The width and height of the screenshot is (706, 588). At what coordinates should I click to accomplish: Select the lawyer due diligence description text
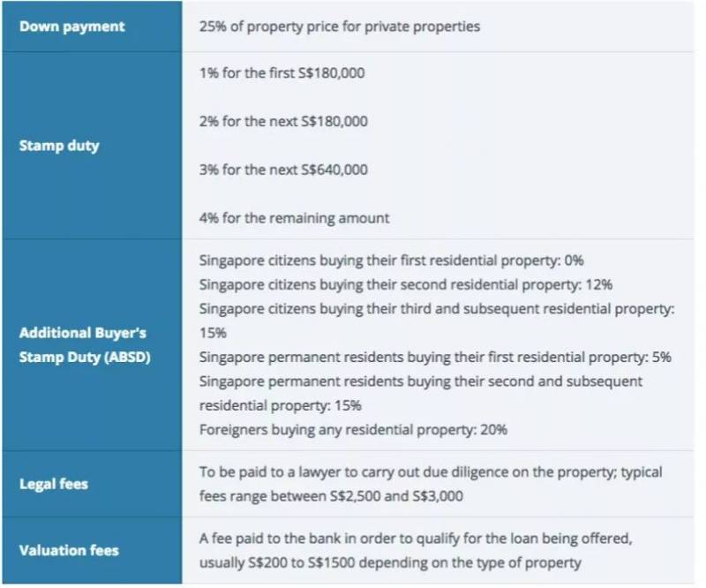point(431,472)
